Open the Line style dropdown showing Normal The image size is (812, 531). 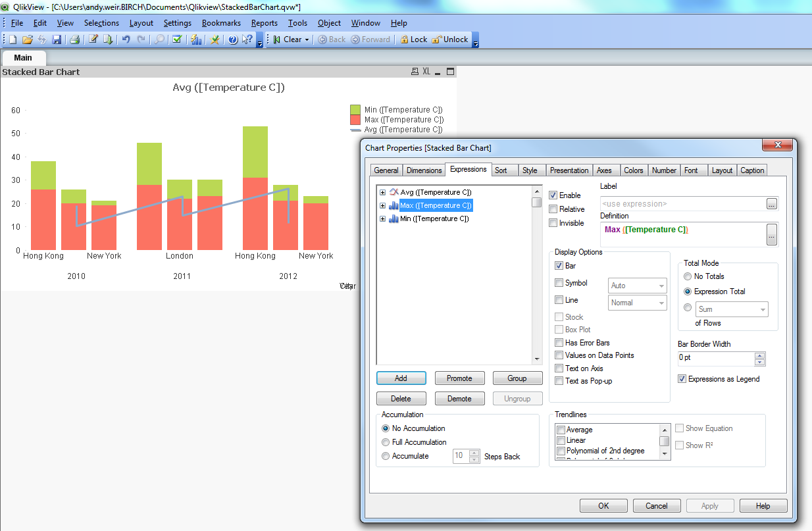tap(637, 303)
